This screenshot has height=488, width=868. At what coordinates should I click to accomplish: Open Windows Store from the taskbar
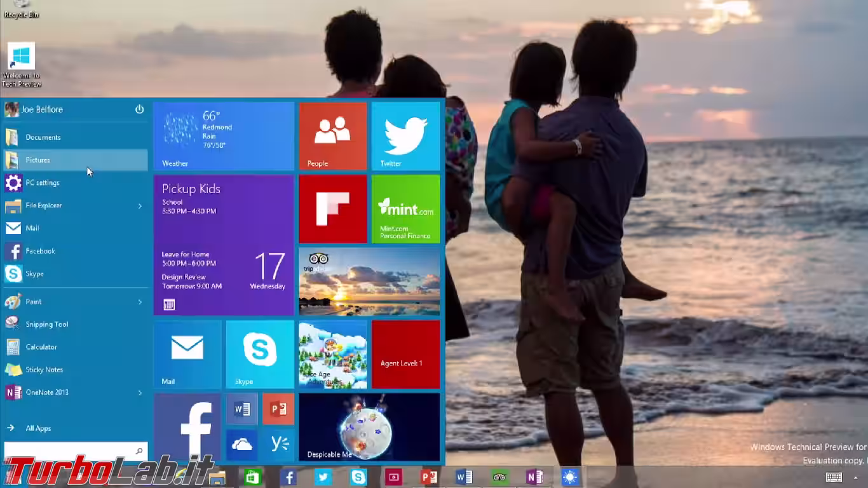(252, 477)
